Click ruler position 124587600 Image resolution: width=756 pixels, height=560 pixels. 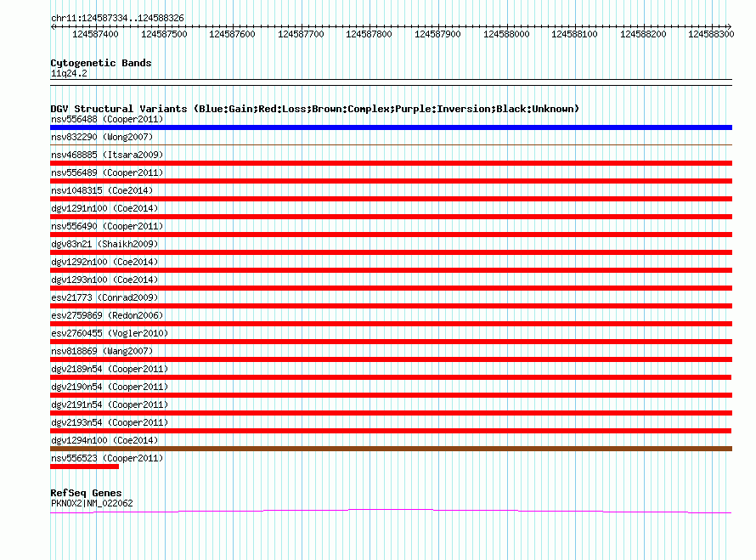[232, 34]
